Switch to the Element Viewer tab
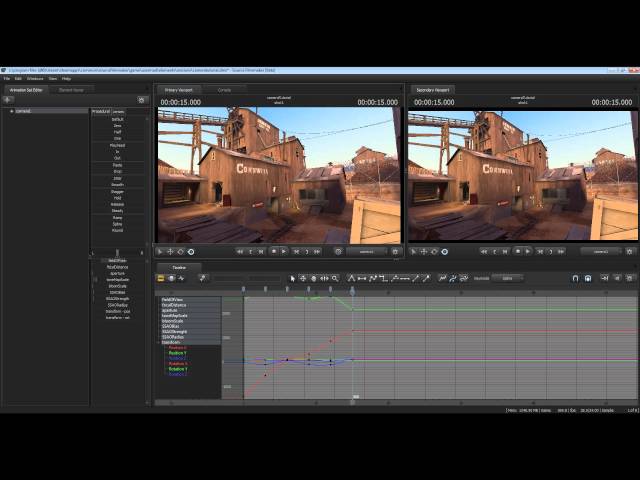The width and height of the screenshot is (640, 480). pos(71,90)
